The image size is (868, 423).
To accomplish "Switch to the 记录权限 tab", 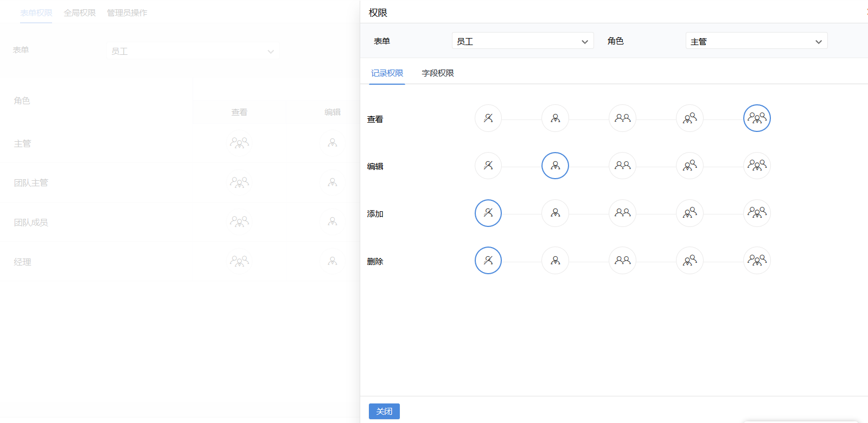I will [387, 73].
